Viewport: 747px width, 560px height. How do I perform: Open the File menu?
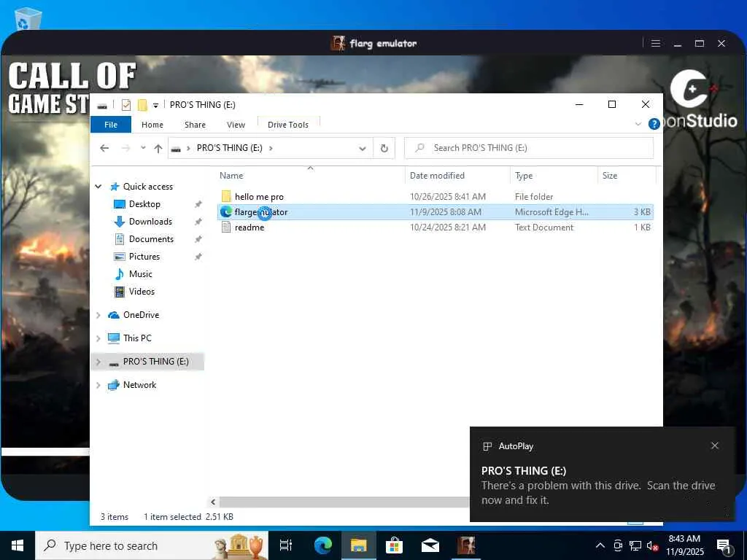pyautogui.click(x=111, y=124)
